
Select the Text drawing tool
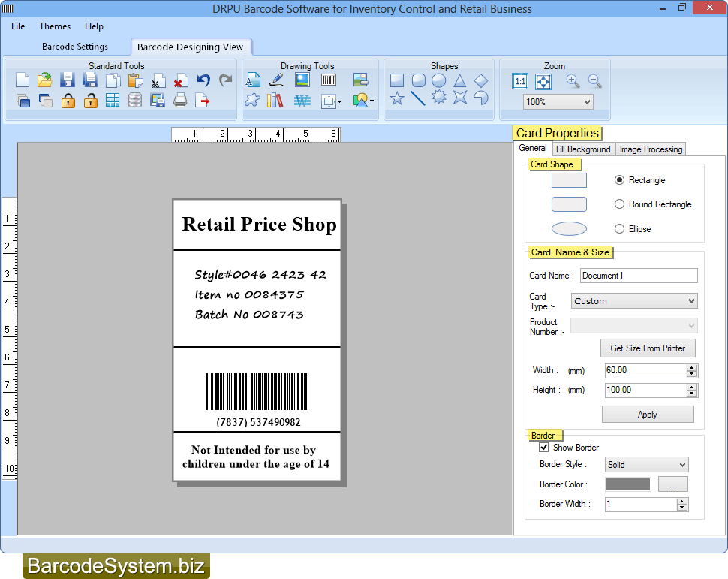tap(253, 80)
